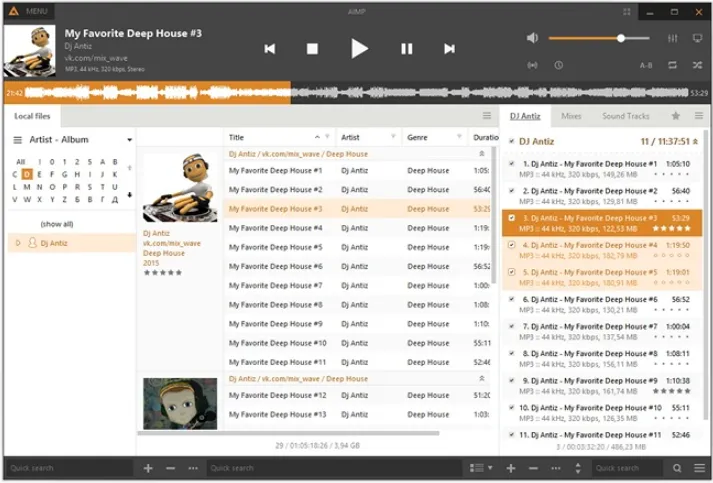Filter by letter D in alphabet index
Image resolution: width=713 pixels, height=483 pixels.
pos(27,174)
